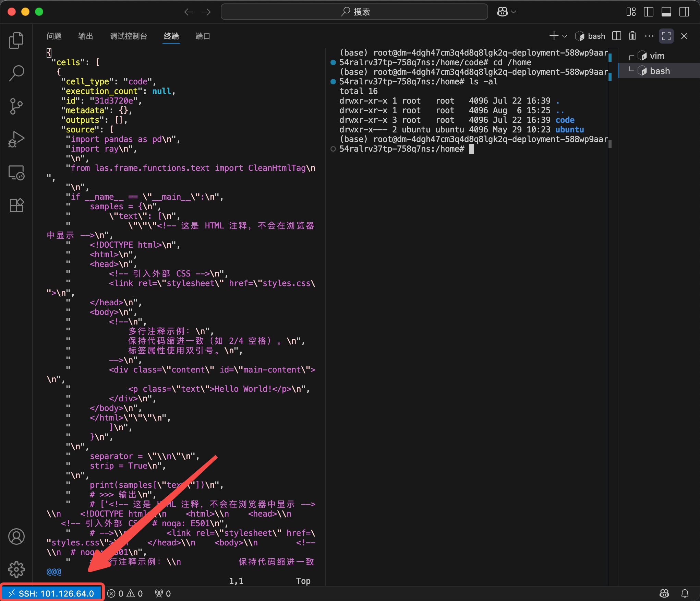
Task: Open the Remote Explorer view
Action: [16, 172]
